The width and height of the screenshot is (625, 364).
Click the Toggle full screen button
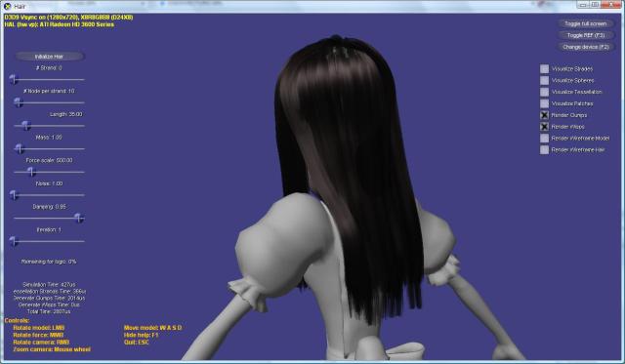(x=585, y=23)
